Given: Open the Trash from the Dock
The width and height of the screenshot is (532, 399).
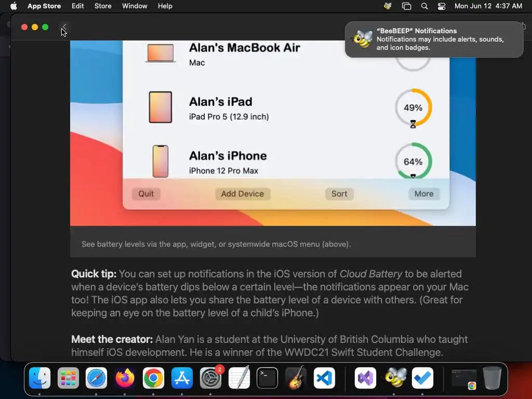Looking at the screenshot, I should (492, 378).
